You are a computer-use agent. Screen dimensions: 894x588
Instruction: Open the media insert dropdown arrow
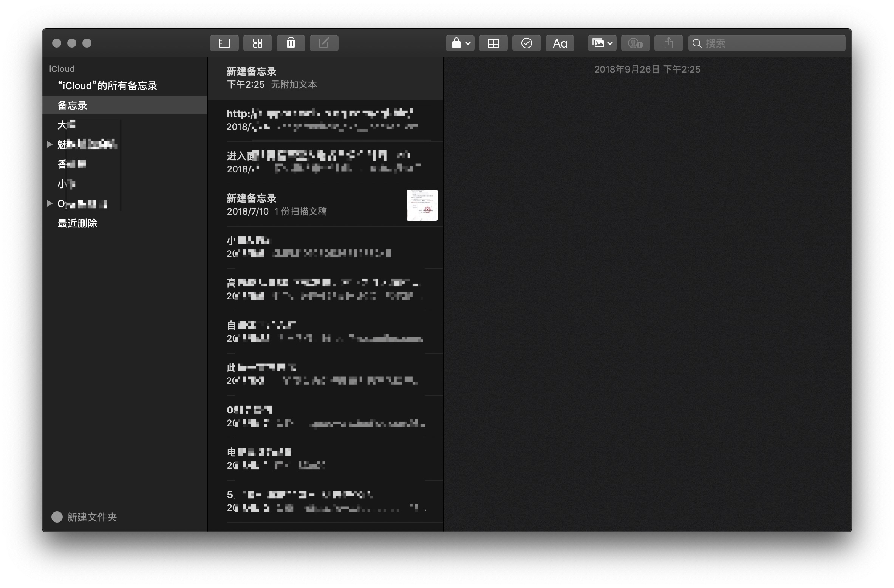(x=609, y=43)
